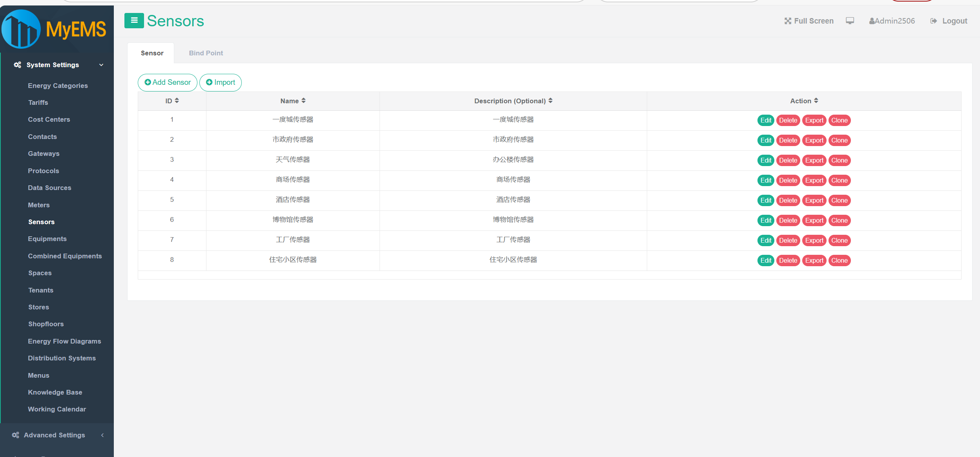The width and height of the screenshot is (980, 457).
Task: Delete the sensor with ID 3
Action: pos(788,160)
